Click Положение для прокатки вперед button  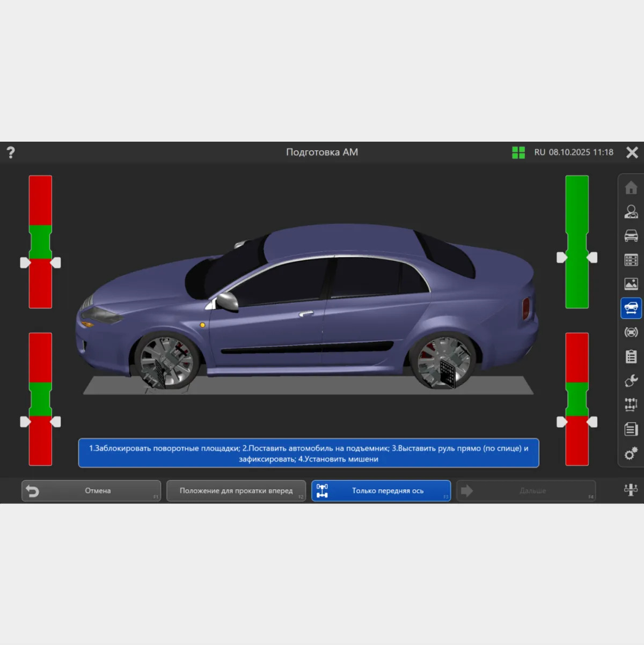[236, 491]
